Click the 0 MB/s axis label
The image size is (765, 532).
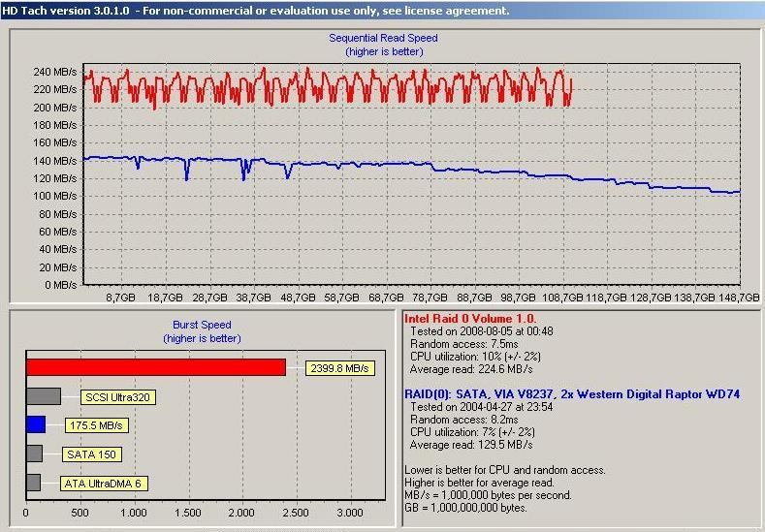pyautogui.click(x=60, y=285)
